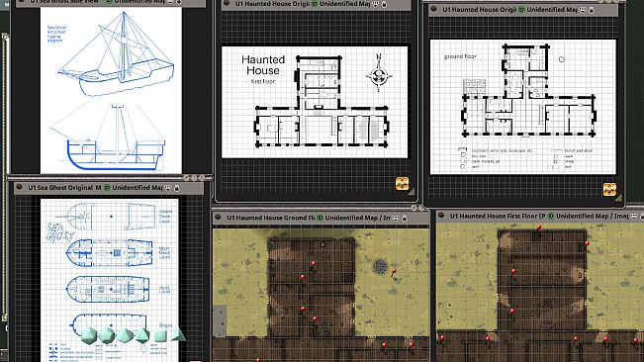This screenshot has height=362, width=644.
Task: Click 'Haunted House' heading text on first floor plan
Action: (263, 65)
